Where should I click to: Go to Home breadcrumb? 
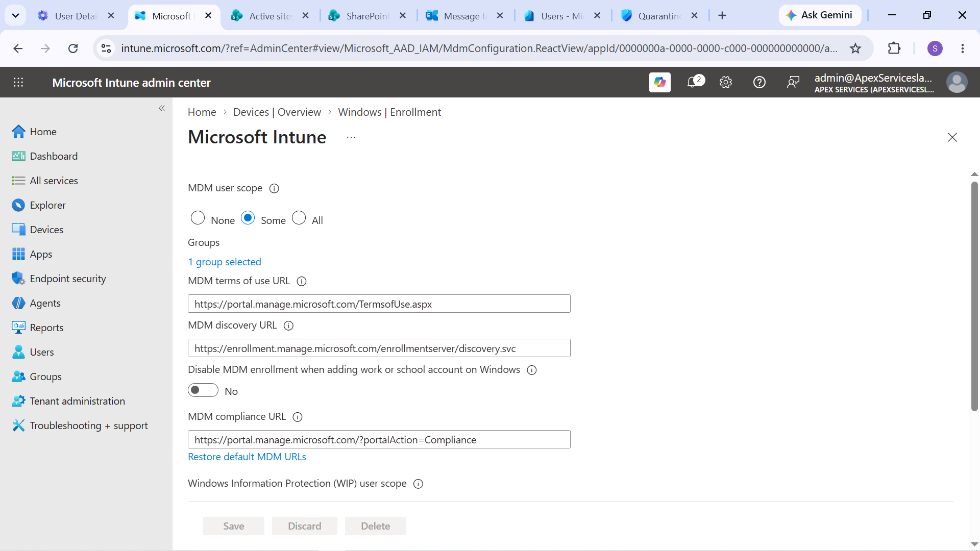(x=202, y=112)
